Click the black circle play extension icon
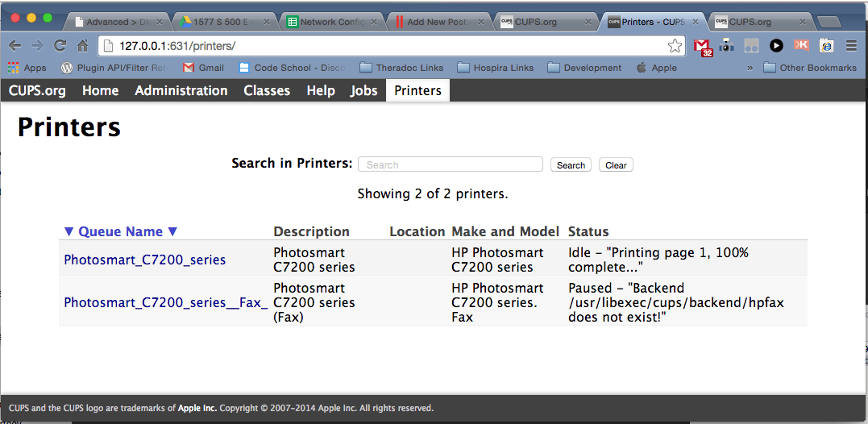 coord(776,46)
